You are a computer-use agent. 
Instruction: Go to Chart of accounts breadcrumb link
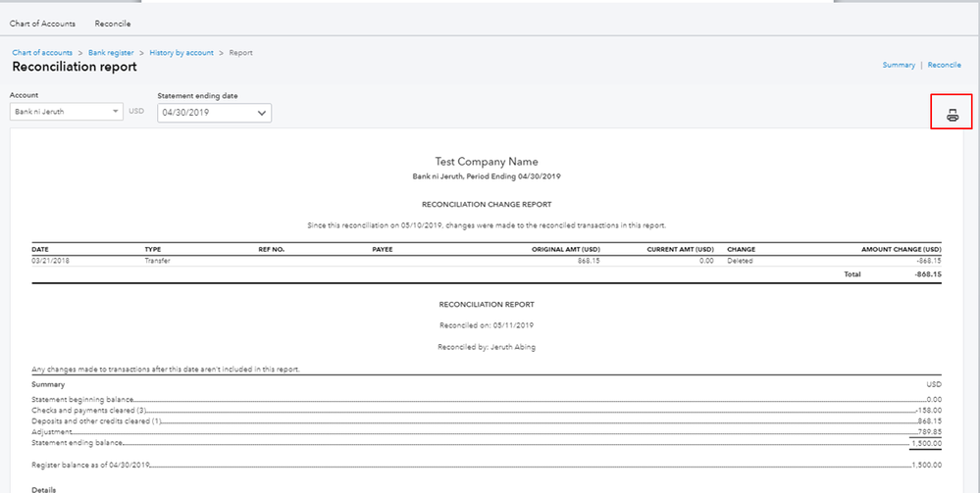coord(42,52)
